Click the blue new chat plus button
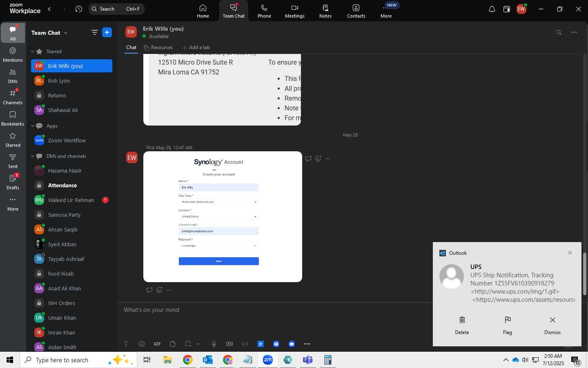 (x=107, y=33)
